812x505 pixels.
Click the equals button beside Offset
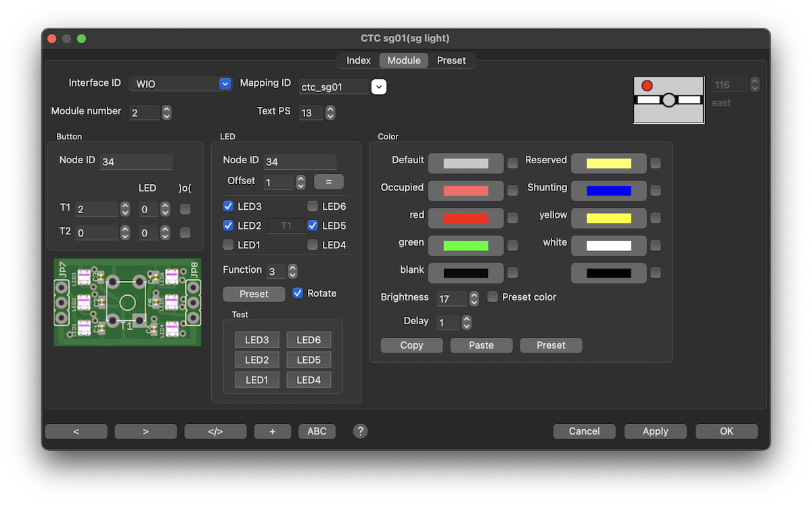pyautogui.click(x=328, y=181)
